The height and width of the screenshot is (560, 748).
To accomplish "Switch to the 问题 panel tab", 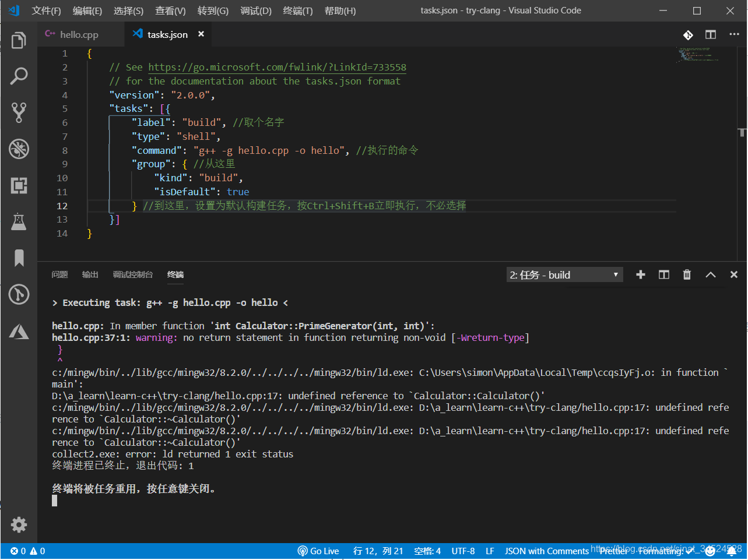I will pyautogui.click(x=59, y=274).
